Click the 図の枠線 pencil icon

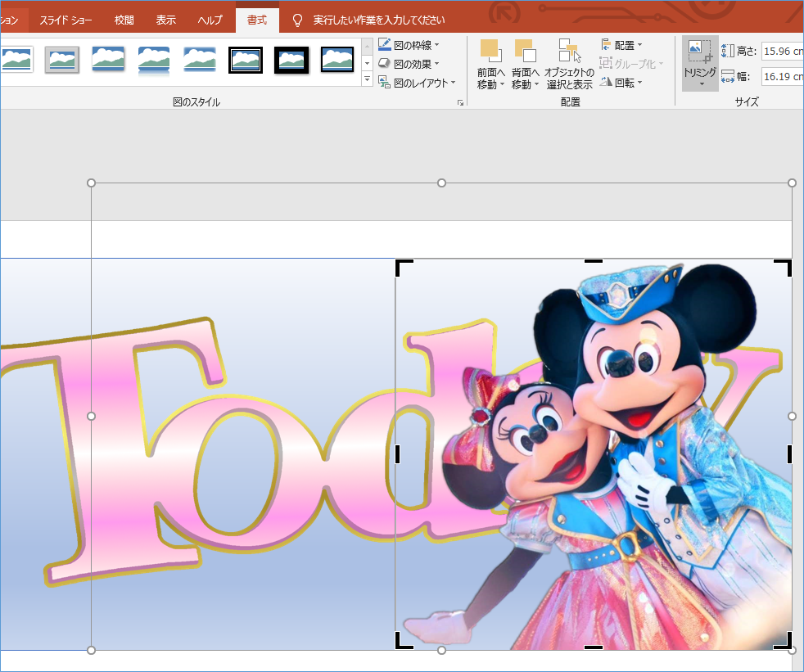(385, 44)
